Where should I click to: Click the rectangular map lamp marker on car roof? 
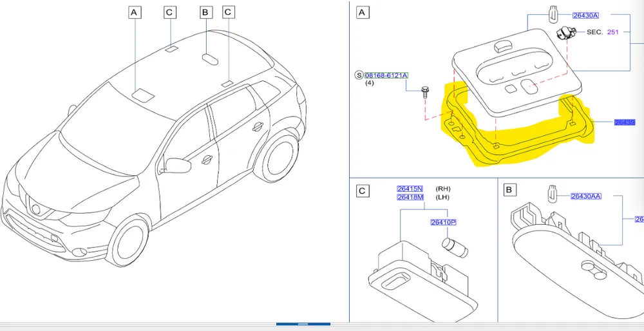click(x=143, y=95)
